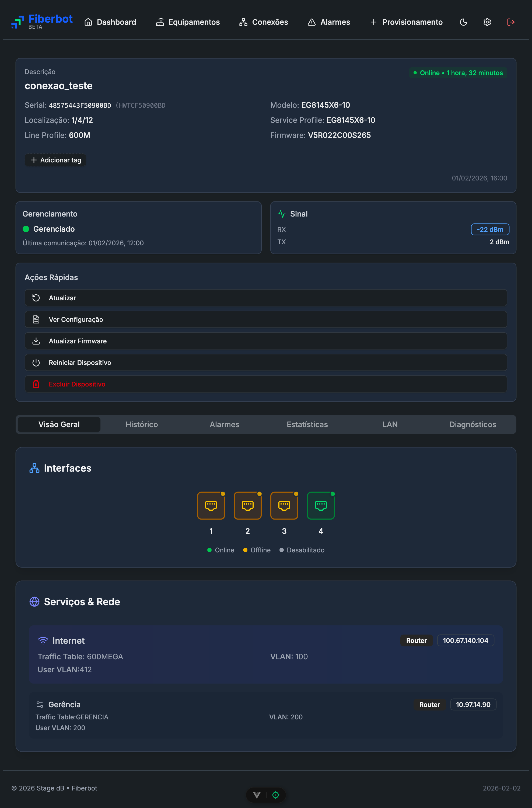Click the globe icon in Serviços & Rede

(34, 601)
